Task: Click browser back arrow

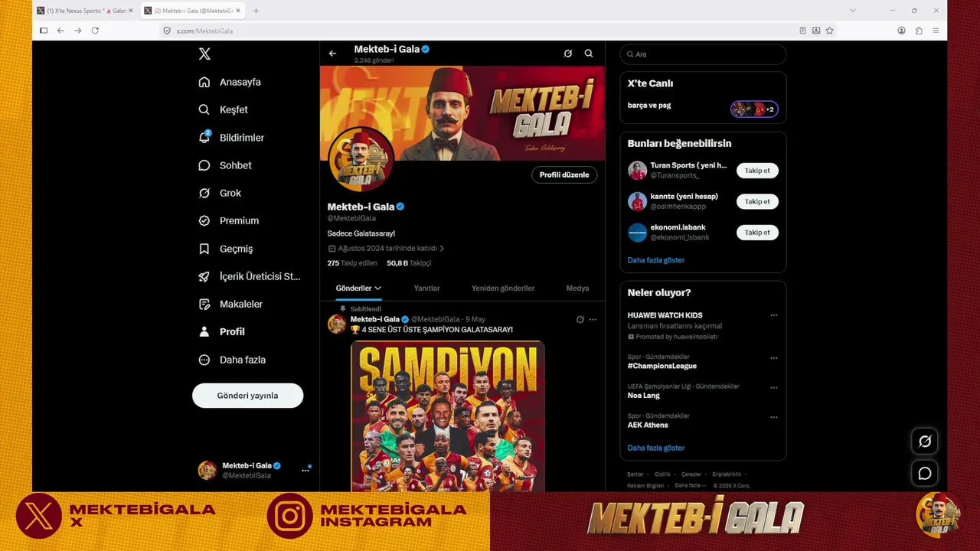Action: click(x=60, y=31)
